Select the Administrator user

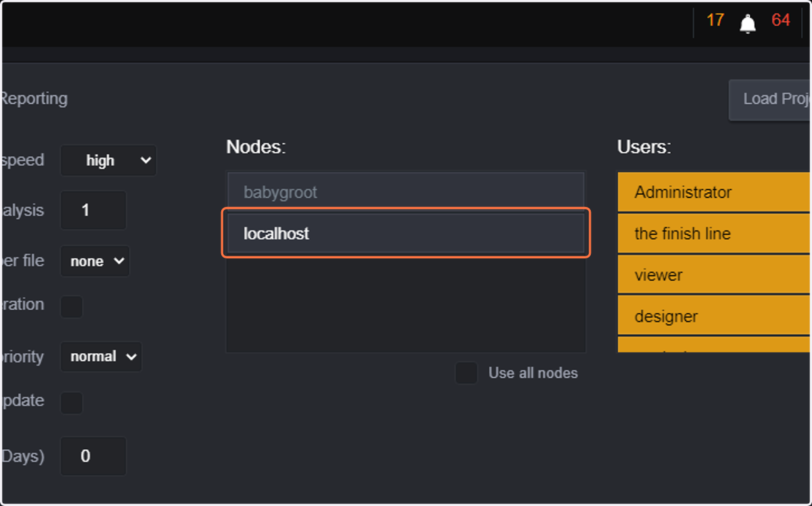tap(715, 192)
